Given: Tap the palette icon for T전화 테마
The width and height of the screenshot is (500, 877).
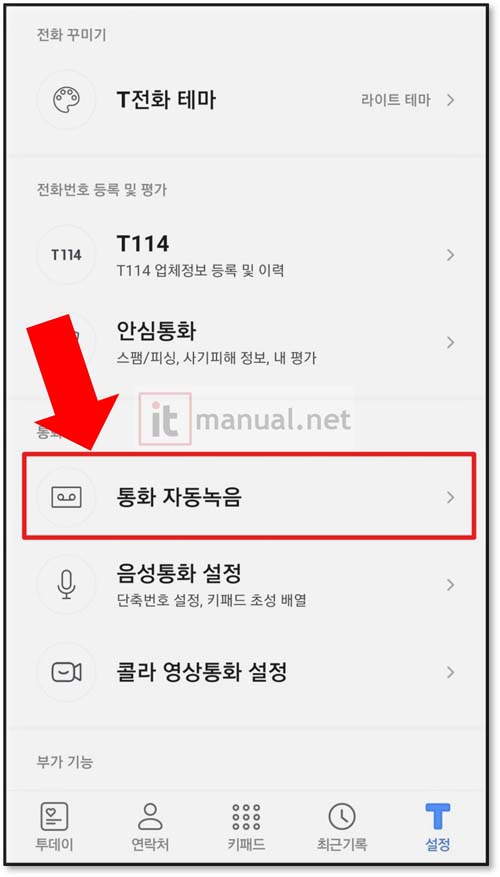Looking at the screenshot, I should click(x=67, y=100).
